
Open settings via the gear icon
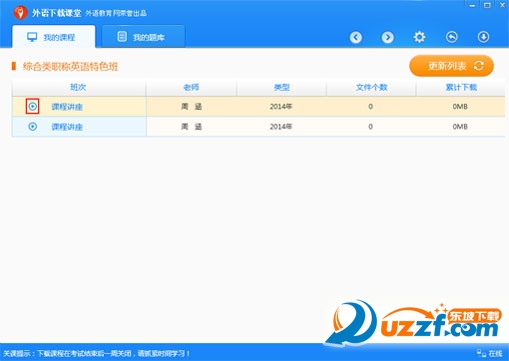point(419,37)
